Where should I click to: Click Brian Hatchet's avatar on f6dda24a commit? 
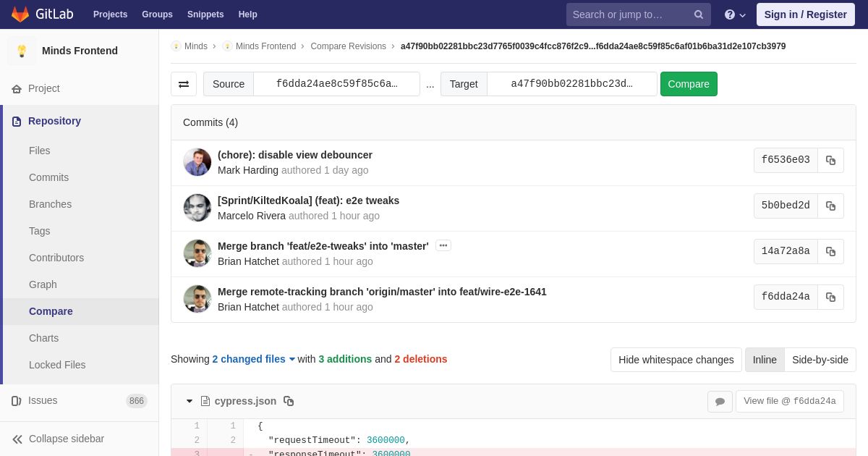point(197,299)
